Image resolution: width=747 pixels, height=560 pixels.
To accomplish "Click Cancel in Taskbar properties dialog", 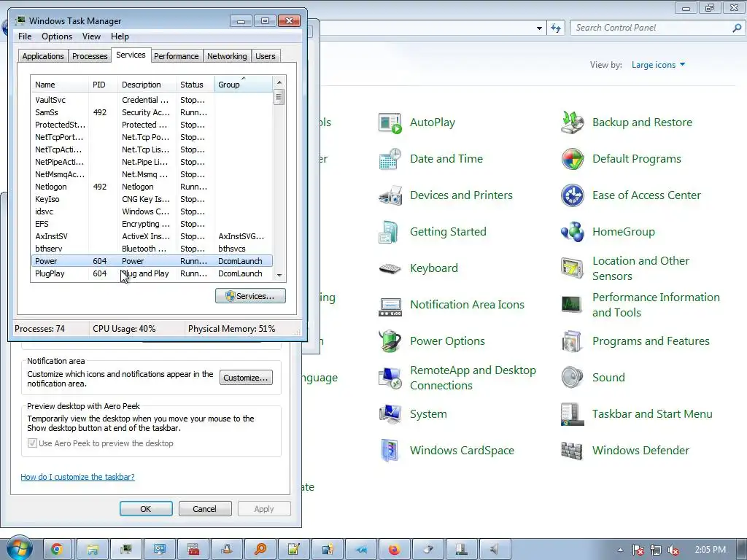I will click(205, 509).
